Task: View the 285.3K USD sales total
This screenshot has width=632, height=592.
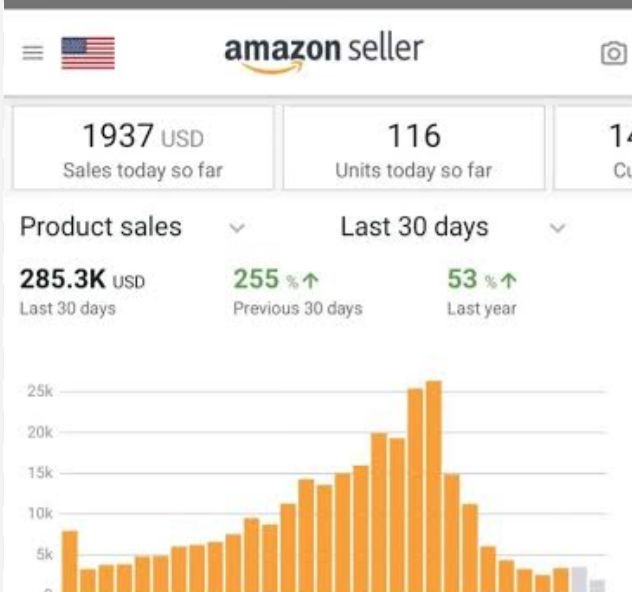Action: [82, 280]
